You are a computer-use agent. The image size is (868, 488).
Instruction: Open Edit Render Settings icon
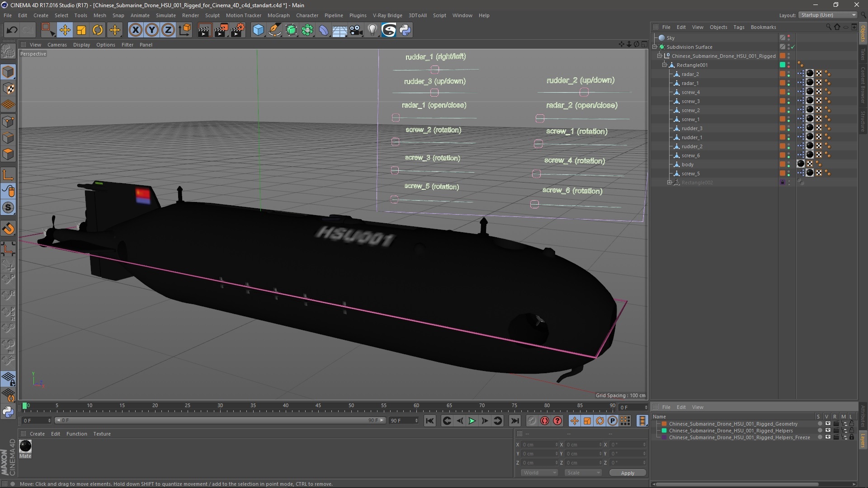pos(237,30)
